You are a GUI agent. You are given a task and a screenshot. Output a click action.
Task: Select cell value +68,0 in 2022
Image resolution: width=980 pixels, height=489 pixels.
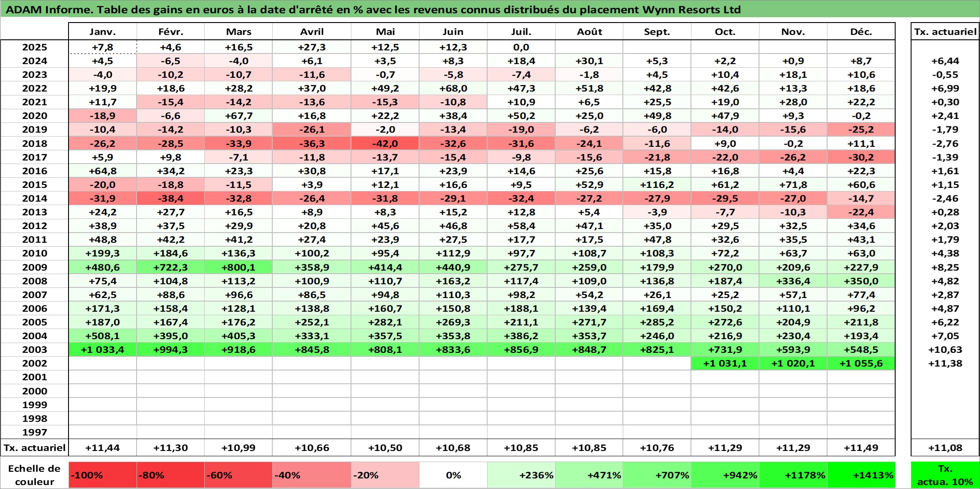453,88
